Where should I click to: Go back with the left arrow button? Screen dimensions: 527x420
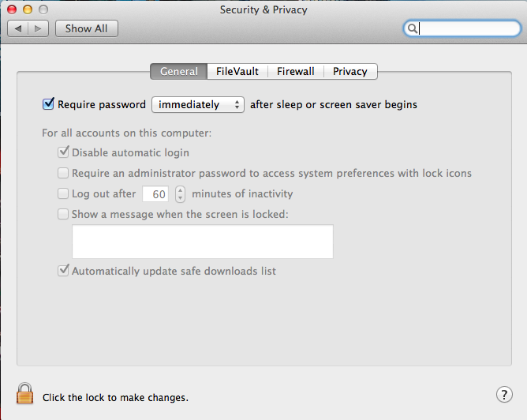[x=18, y=28]
